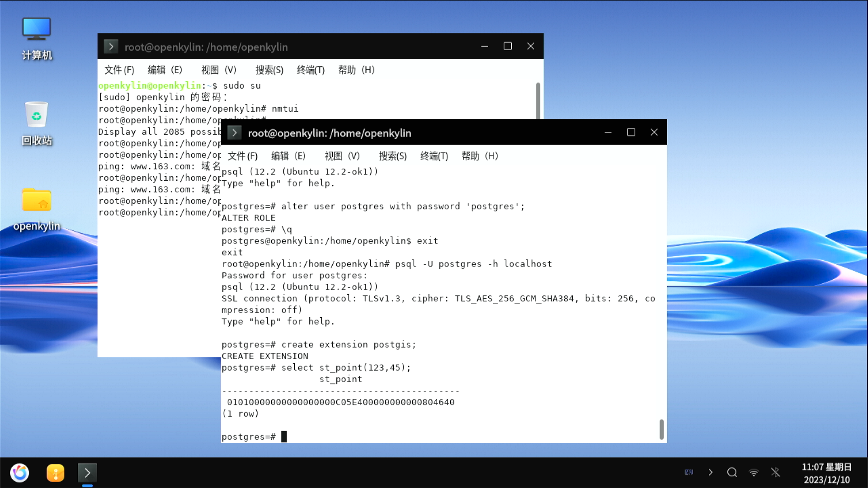Open 帮助(H) menu in back terminal
This screenshot has height=488, width=868.
[356, 70]
